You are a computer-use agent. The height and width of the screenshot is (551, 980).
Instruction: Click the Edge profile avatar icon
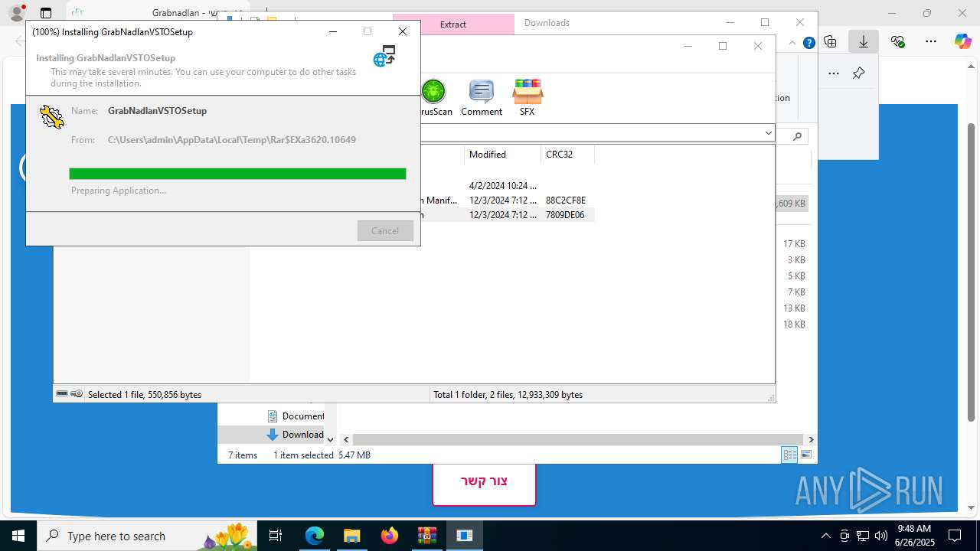[x=17, y=13]
